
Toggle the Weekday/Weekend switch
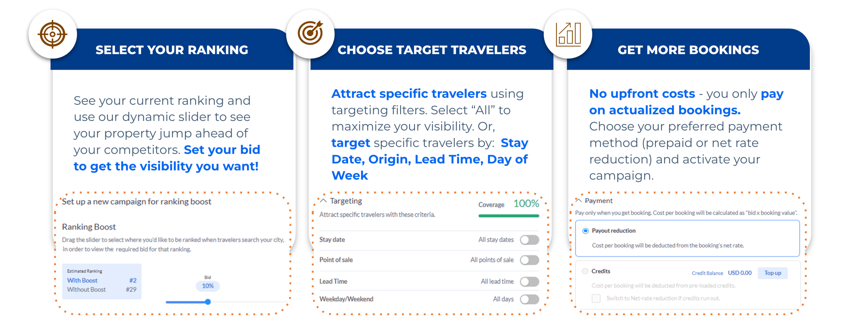pos(529,299)
